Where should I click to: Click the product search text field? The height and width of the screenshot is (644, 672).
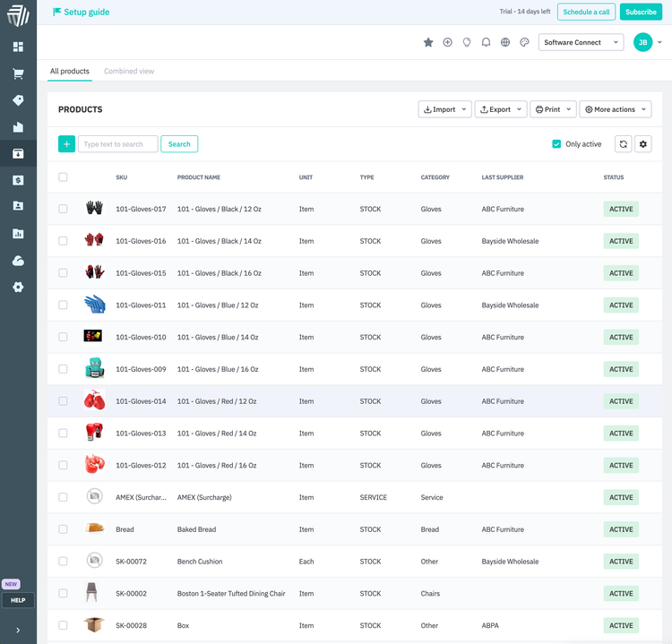(x=117, y=144)
